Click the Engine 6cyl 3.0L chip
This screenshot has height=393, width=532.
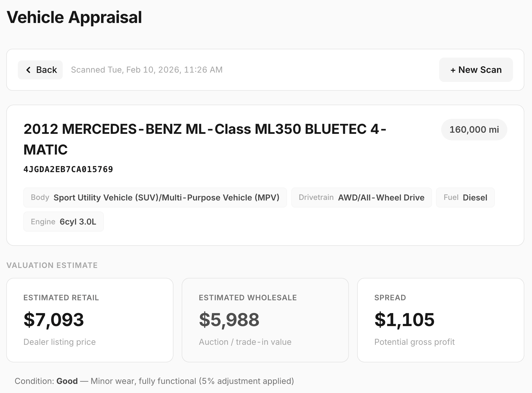point(64,222)
